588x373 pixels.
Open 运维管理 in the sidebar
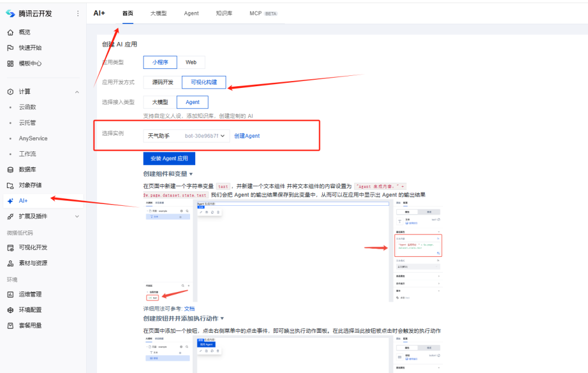[x=30, y=295]
